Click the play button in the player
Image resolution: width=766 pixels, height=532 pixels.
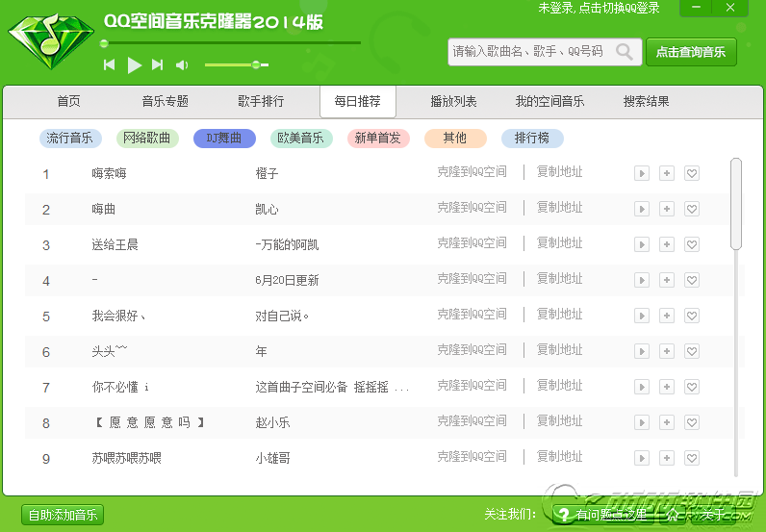(135, 64)
